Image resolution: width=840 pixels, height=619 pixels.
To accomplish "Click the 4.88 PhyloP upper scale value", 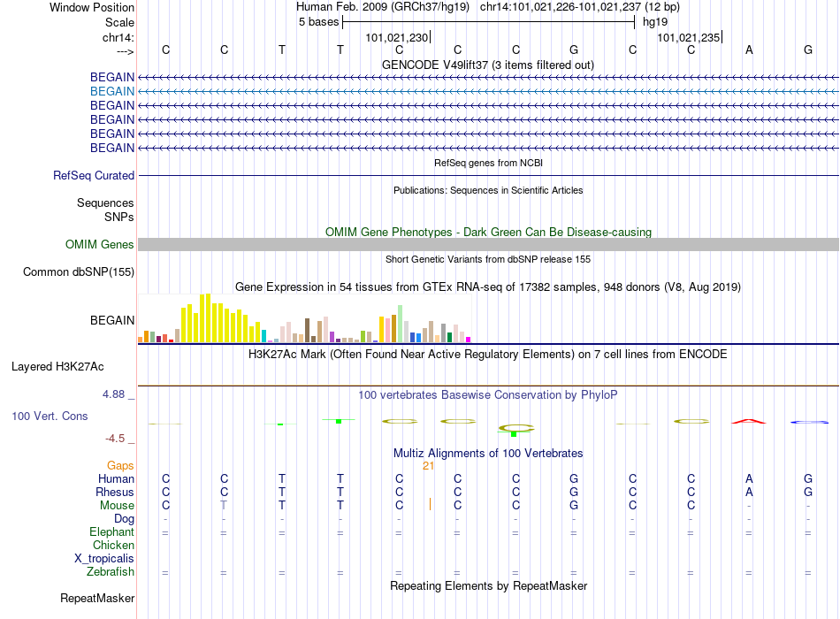I will [113, 394].
